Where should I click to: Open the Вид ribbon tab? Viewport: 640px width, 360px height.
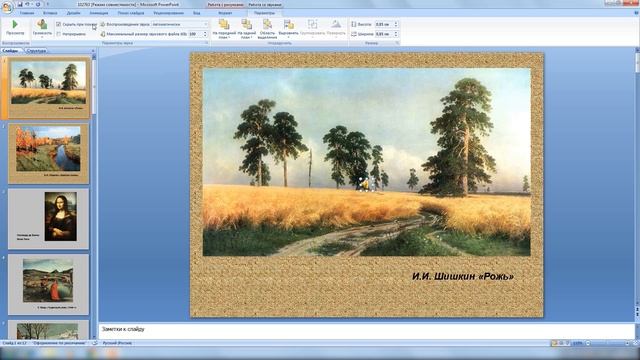[196, 13]
